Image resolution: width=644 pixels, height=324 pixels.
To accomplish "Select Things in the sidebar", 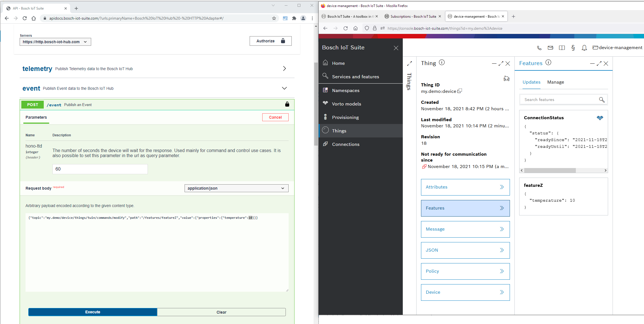I will pyautogui.click(x=361, y=131).
